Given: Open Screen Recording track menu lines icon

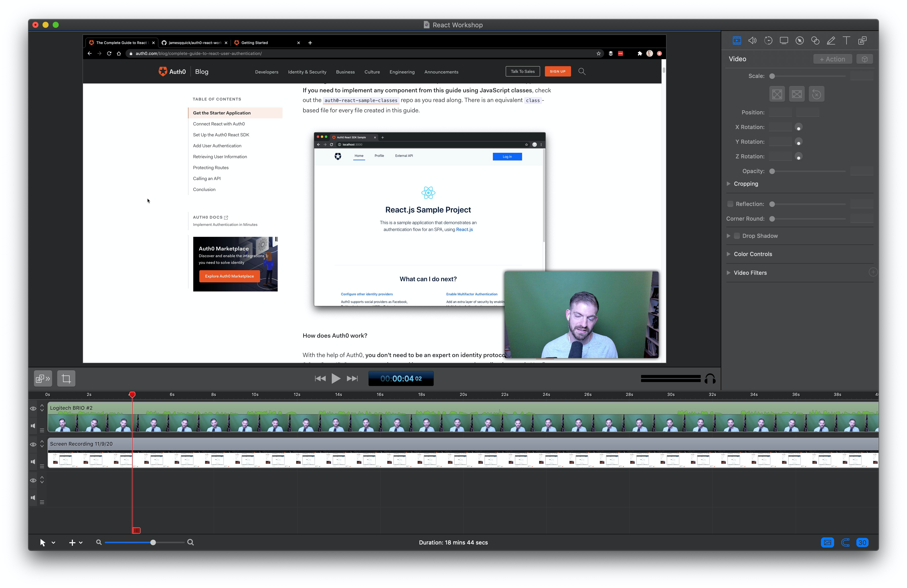Looking at the screenshot, I should pos(42,467).
